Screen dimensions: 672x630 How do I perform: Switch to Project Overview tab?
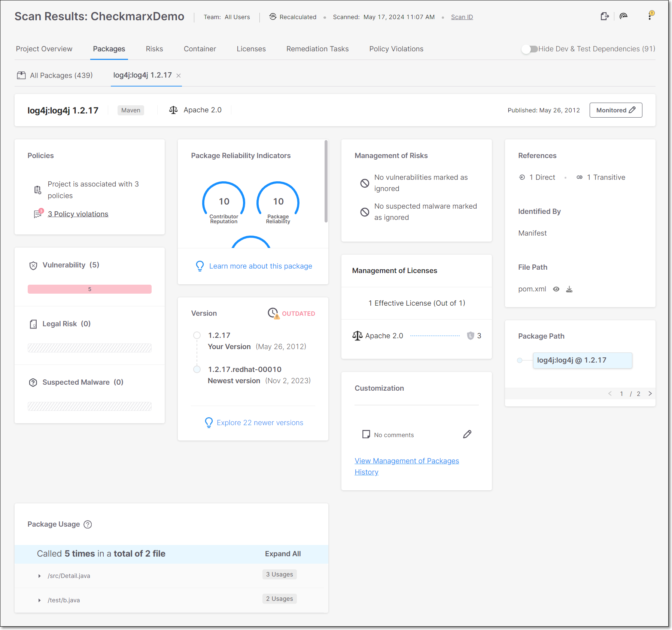coord(44,49)
